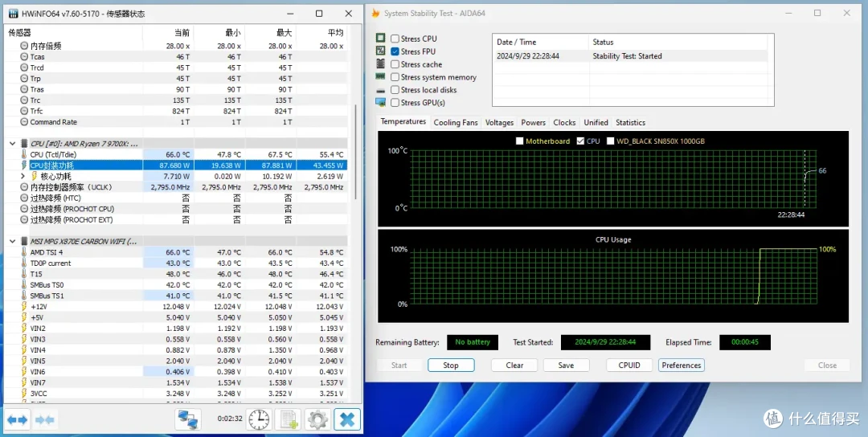This screenshot has width=868, height=437.
Task: Click the lightning icon of +12V row
Action: coord(24,306)
